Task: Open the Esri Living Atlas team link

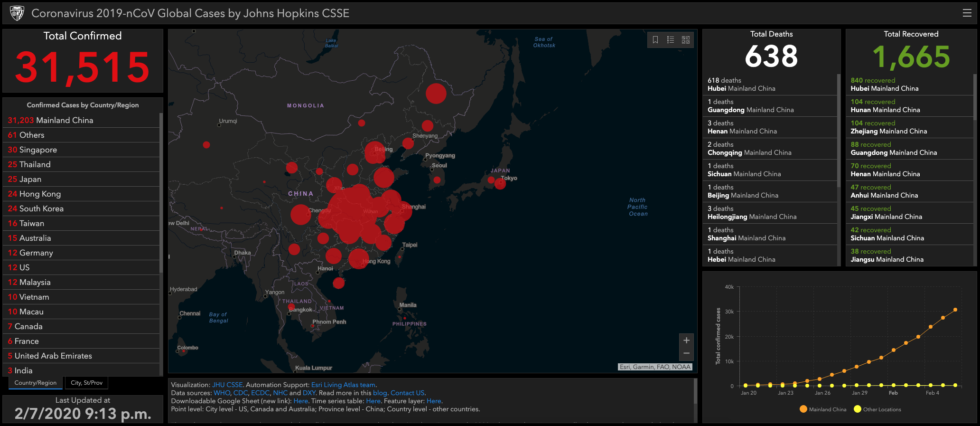Action: (x=343, y=385)
